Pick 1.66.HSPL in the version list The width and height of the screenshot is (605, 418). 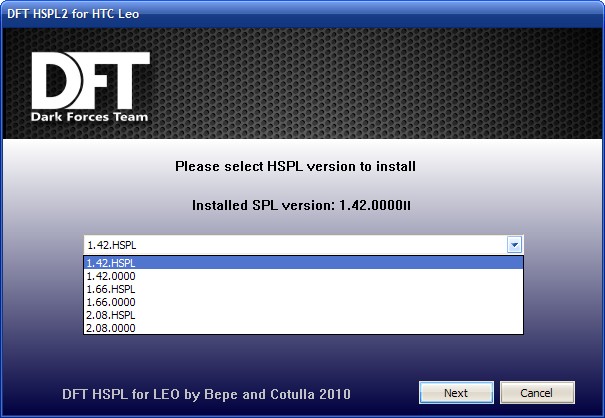pyautogui.click(x=303, y=289)
